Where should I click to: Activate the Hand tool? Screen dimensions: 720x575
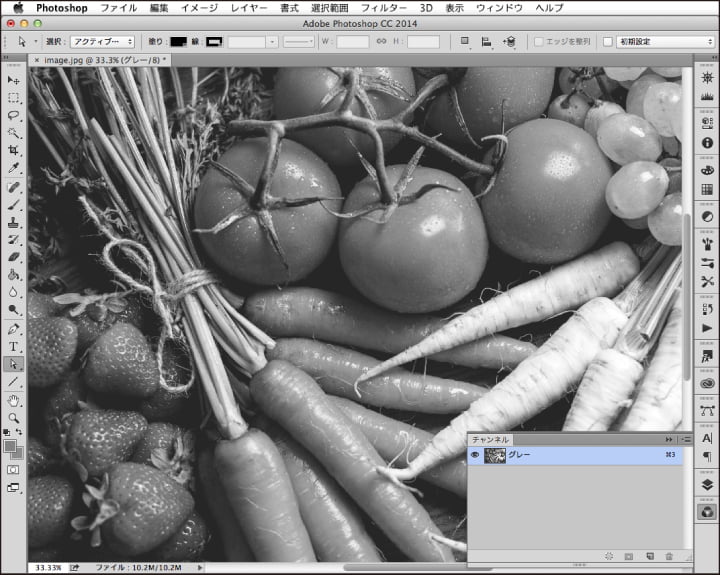(14, 400)
